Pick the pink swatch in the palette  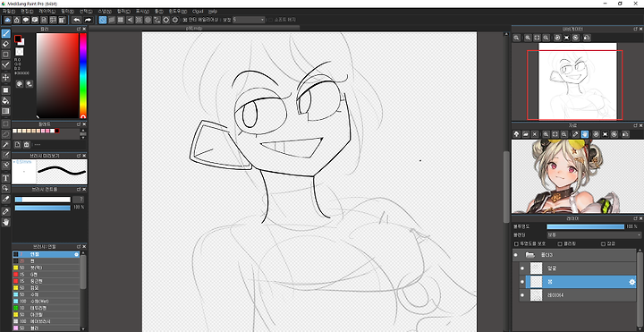point(47,131)
